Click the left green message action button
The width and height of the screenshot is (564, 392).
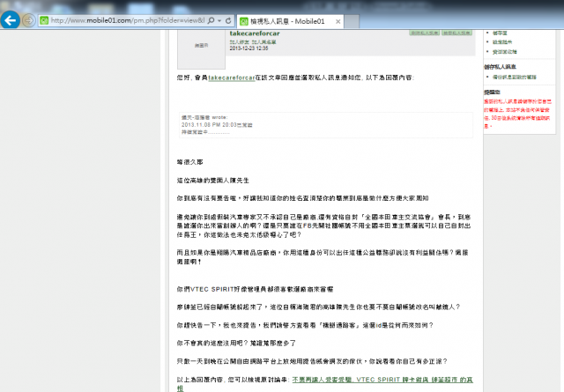[425, 33]
